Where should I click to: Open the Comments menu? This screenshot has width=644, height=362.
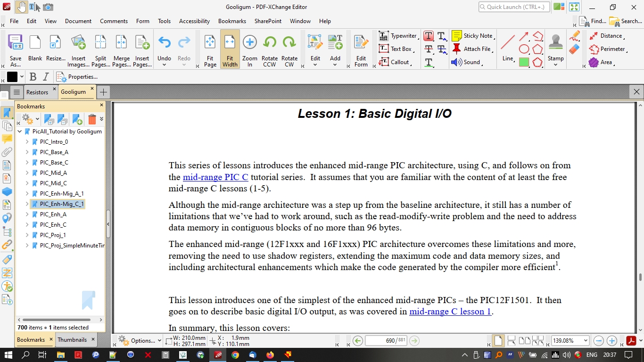coord(114,21)
